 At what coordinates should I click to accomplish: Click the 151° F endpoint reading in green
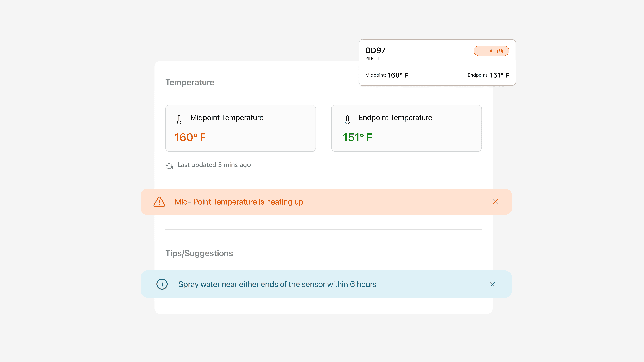coord(357,137)
